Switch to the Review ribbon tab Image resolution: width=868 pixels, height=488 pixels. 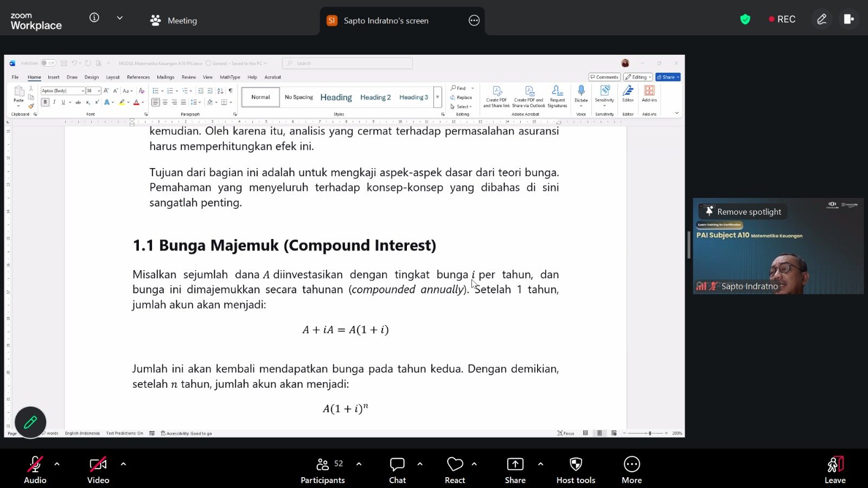click(189, 77)
